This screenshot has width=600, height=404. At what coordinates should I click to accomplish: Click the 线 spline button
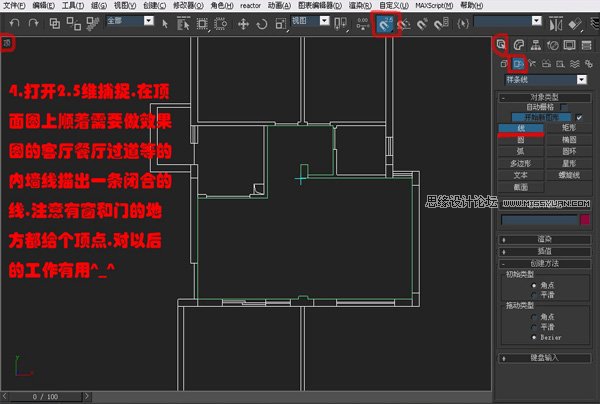point(521,128)
